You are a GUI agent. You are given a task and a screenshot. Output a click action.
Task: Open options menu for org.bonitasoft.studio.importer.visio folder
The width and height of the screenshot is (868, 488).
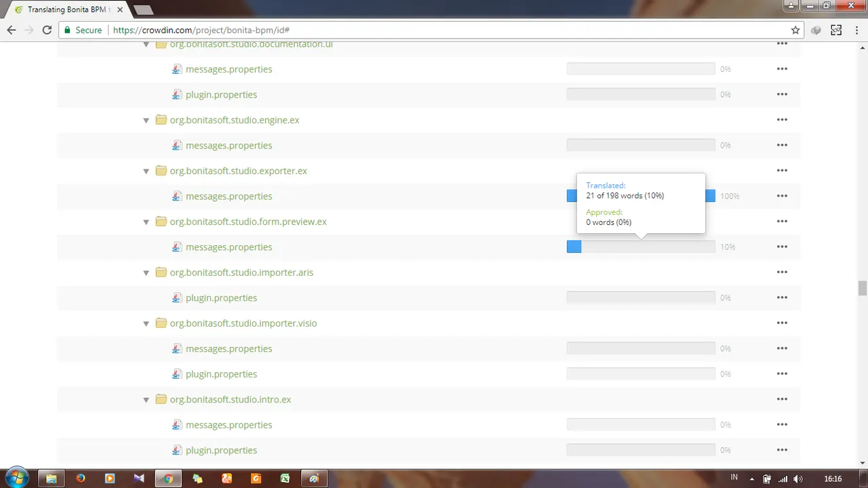coord(782,323)
